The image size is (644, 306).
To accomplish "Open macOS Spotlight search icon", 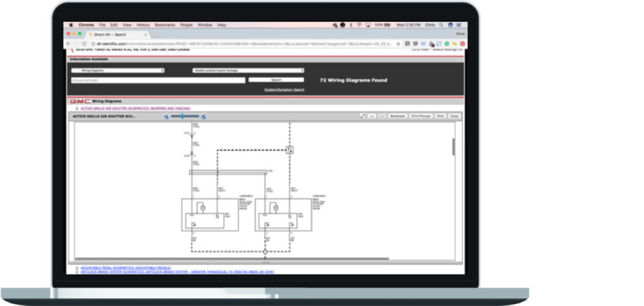I will coord(442,25).
